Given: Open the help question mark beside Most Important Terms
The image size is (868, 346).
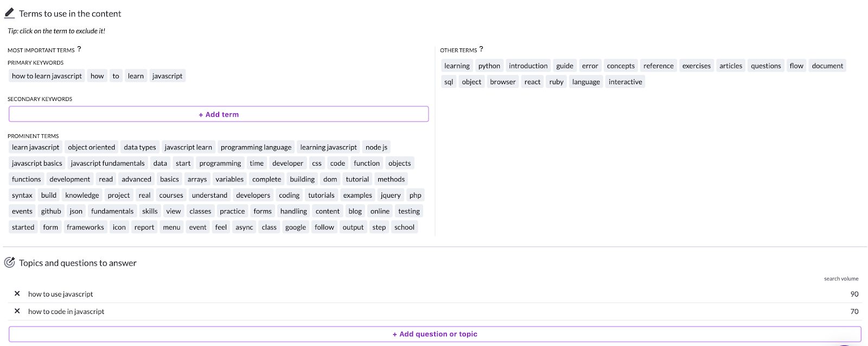Looking at the screenshot, I should [79, 49].
